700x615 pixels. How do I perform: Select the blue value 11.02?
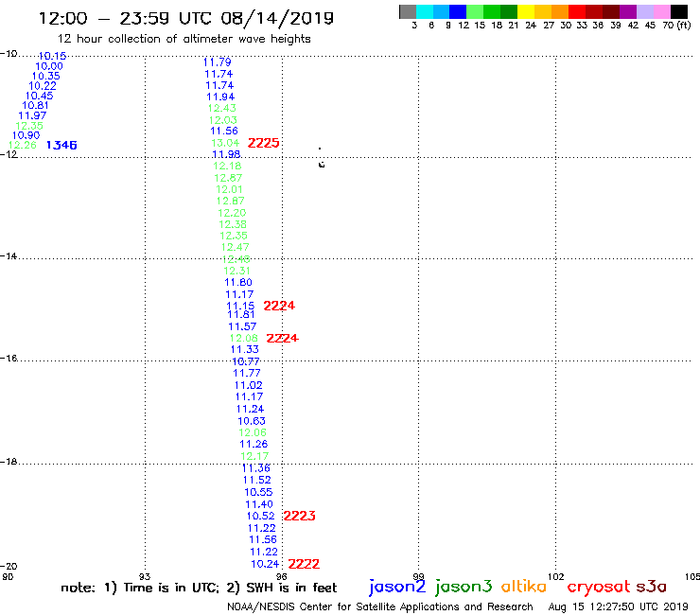[x=248, y=385]
